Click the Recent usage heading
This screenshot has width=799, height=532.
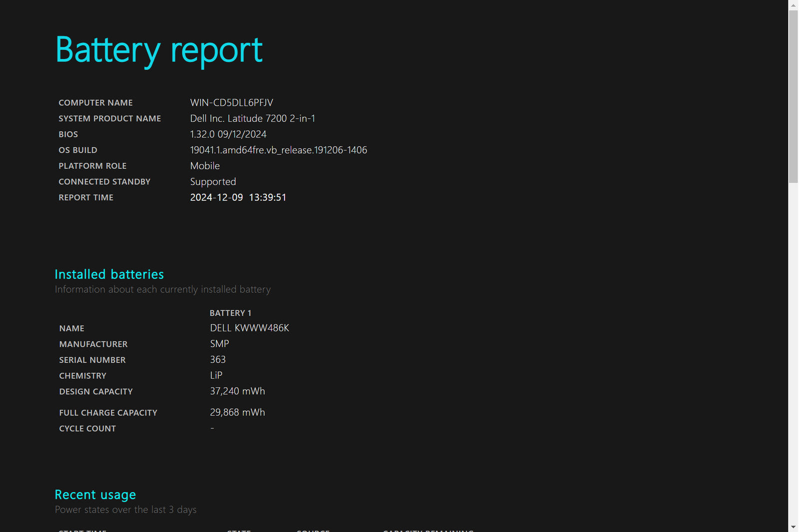95,495
